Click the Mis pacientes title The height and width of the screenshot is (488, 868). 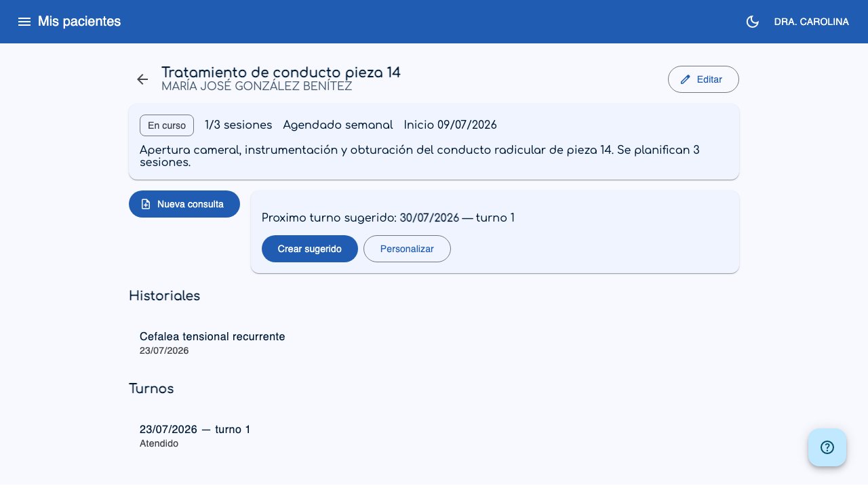pos(79,22)
